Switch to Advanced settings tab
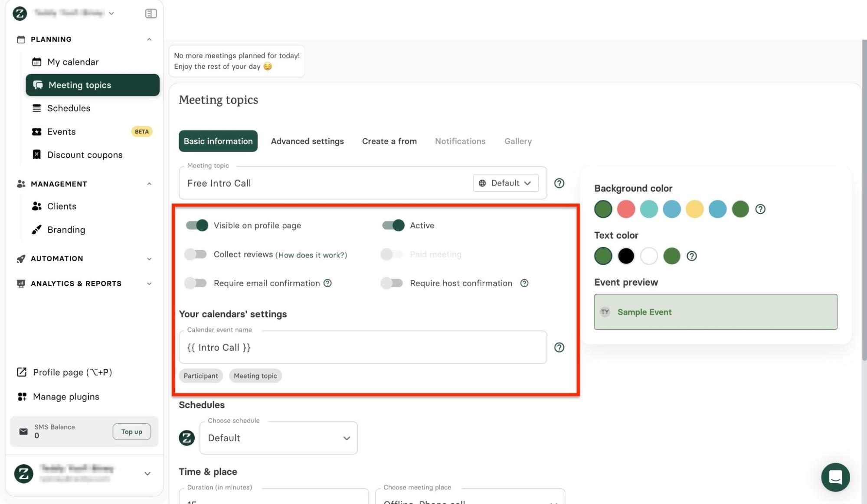 point(307,141)
